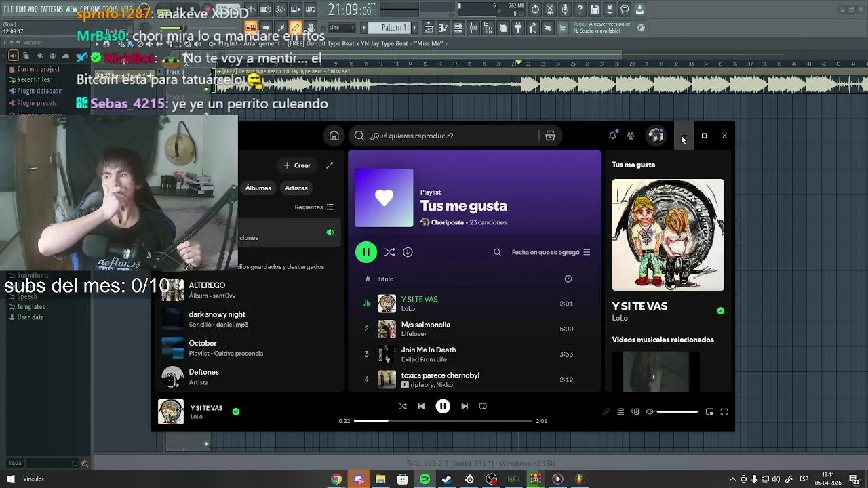Select Álbumes filter chip in Spotify

pos(258,188)
